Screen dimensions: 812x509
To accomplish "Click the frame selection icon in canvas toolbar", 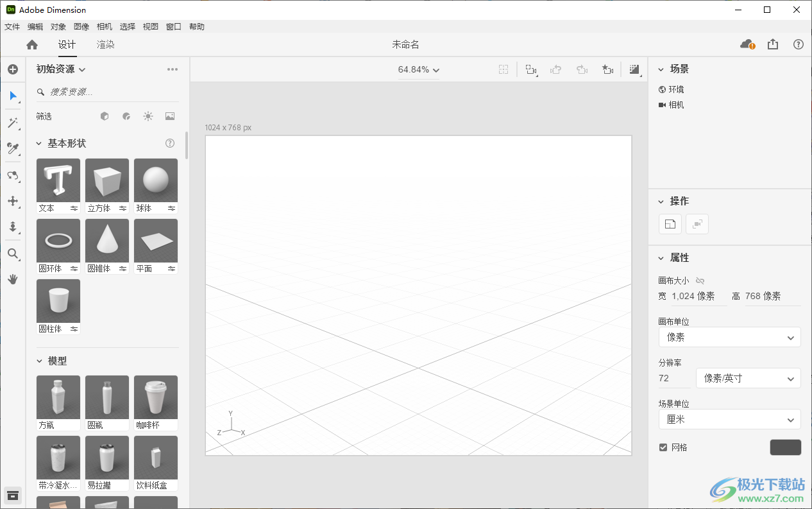I will pyautogui.click(x=504, y=69).
